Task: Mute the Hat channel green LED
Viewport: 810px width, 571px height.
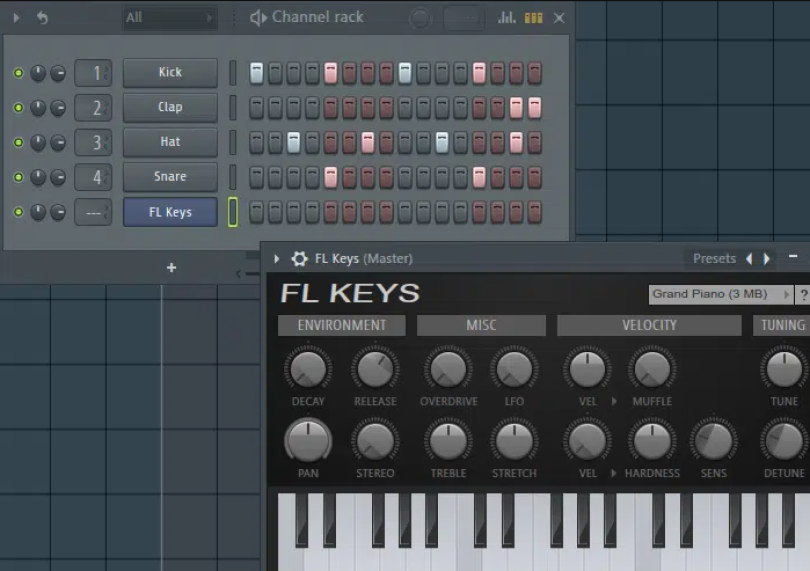Action: pos(18,142)
